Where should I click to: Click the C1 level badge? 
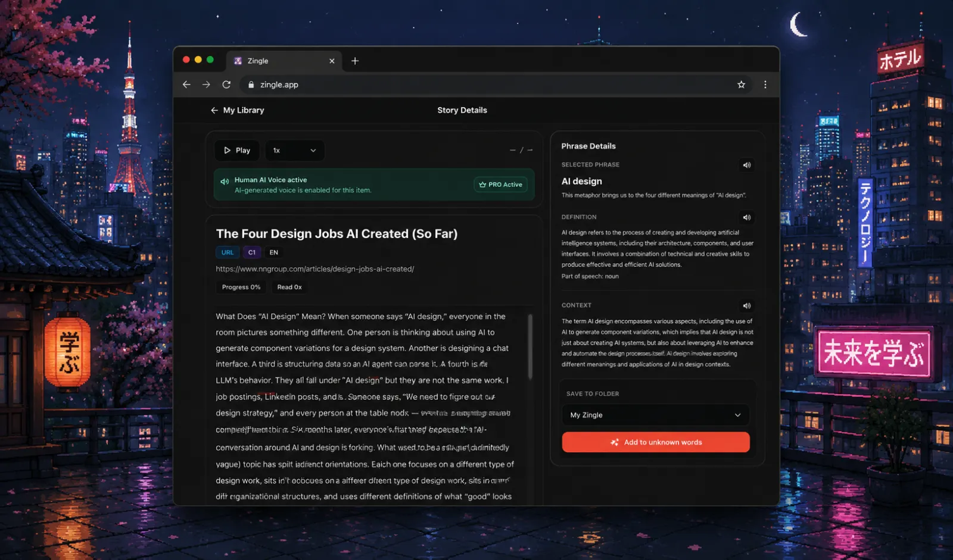click(252, 252)
